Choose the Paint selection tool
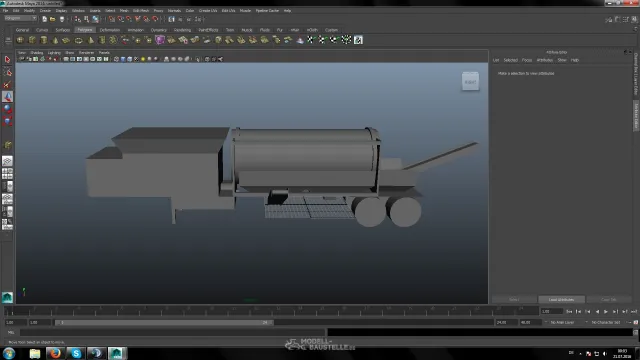Image resolution: width=640 pixels, height=360 pixels. [x=7, y=84]
